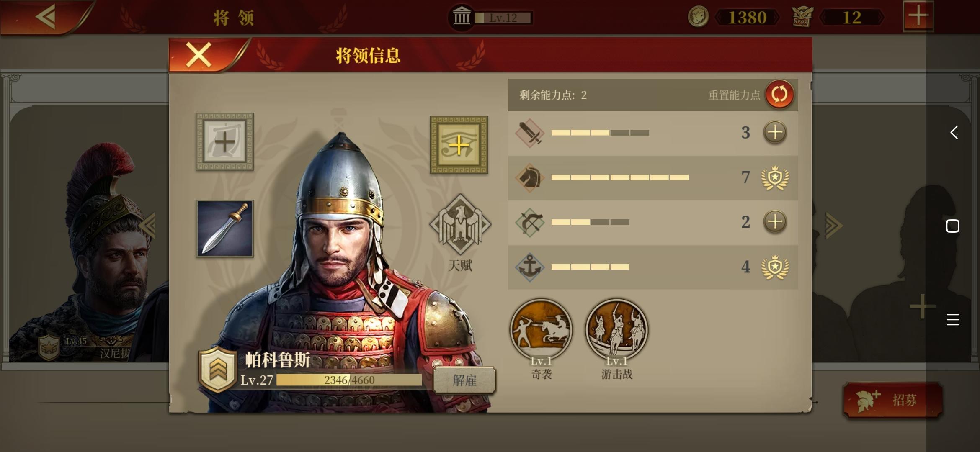980x452 pixels.
Task: Recruit a general via 招募 button
Action: coord(893,400)
